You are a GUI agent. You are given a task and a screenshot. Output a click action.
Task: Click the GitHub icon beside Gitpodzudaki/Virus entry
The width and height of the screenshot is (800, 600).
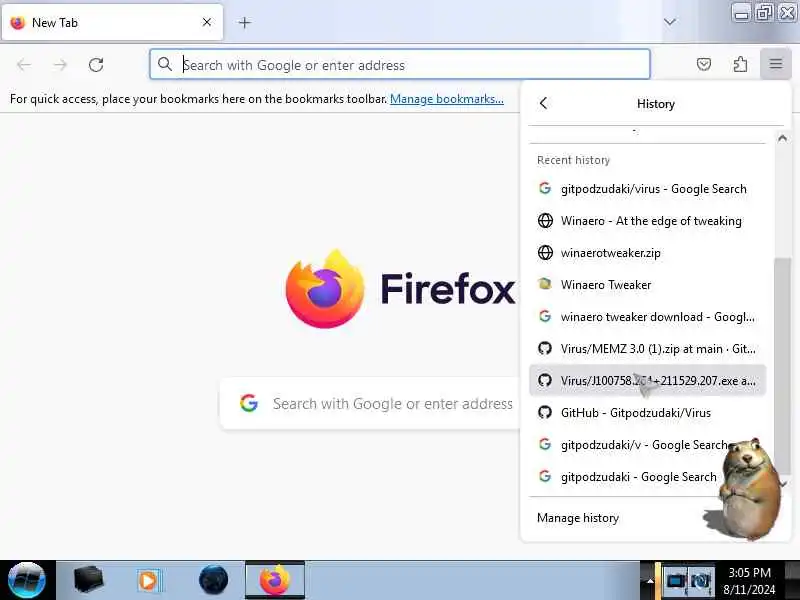[545, 412]
